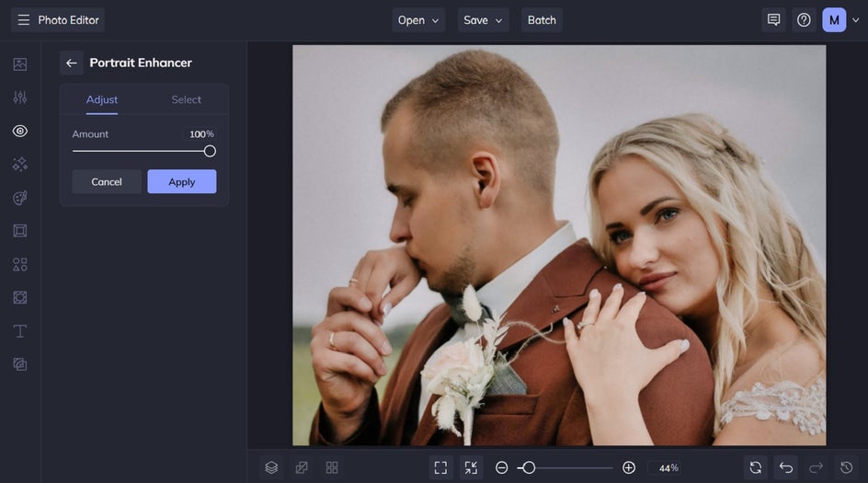Open the grid view icon in bottom bar
The image size is (868, 483).
(332, 467)
